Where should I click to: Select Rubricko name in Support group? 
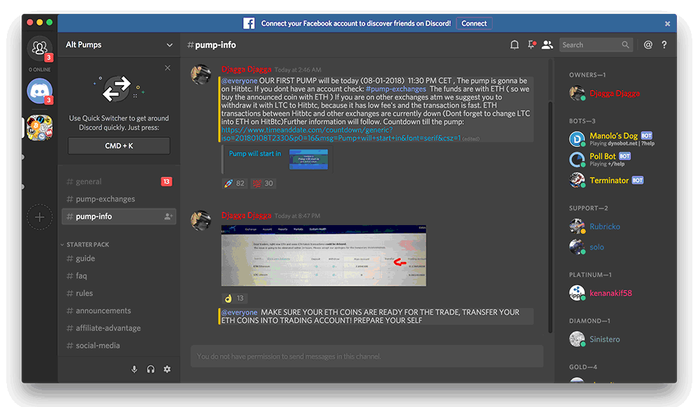[x=604, y=227]
